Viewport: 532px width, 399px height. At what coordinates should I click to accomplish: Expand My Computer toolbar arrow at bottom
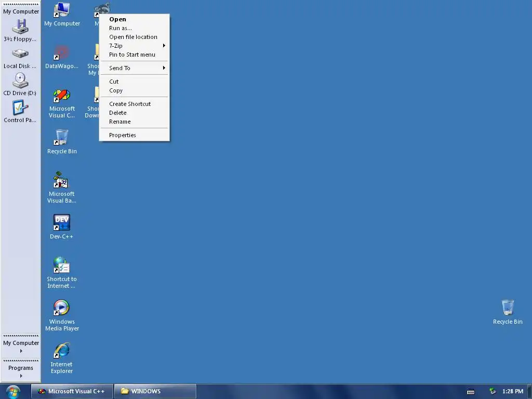point(21,351)
